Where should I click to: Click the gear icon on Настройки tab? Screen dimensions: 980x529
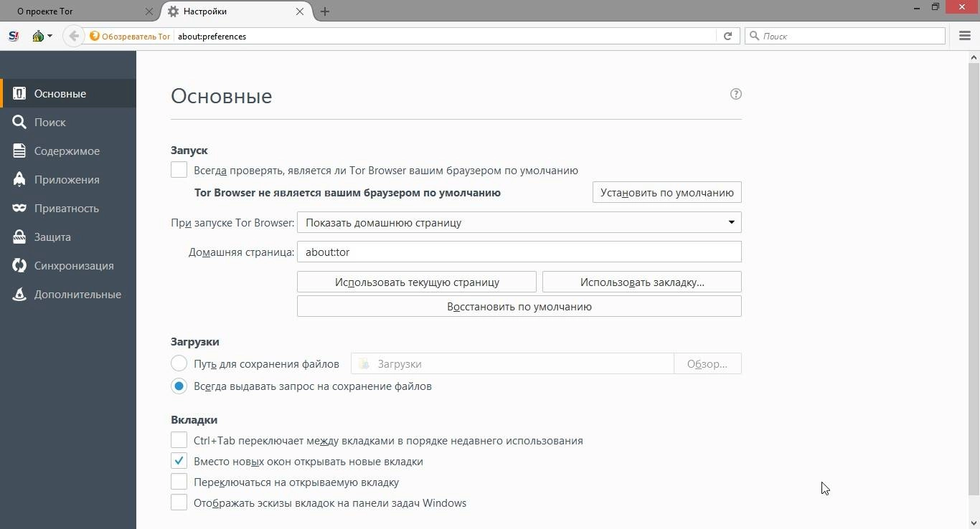tap(173, 11)
